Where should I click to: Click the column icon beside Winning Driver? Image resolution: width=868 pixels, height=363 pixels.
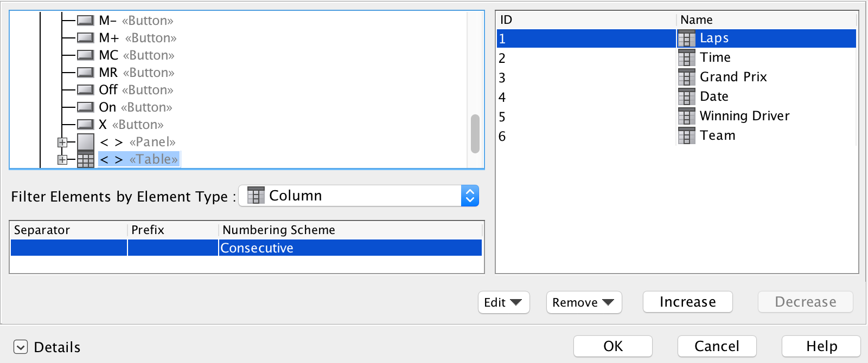pyautogui.click(x=686, y=116)
